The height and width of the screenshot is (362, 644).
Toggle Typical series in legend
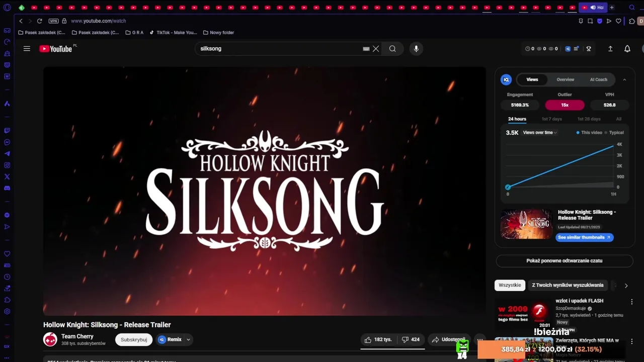coord(614,133)
